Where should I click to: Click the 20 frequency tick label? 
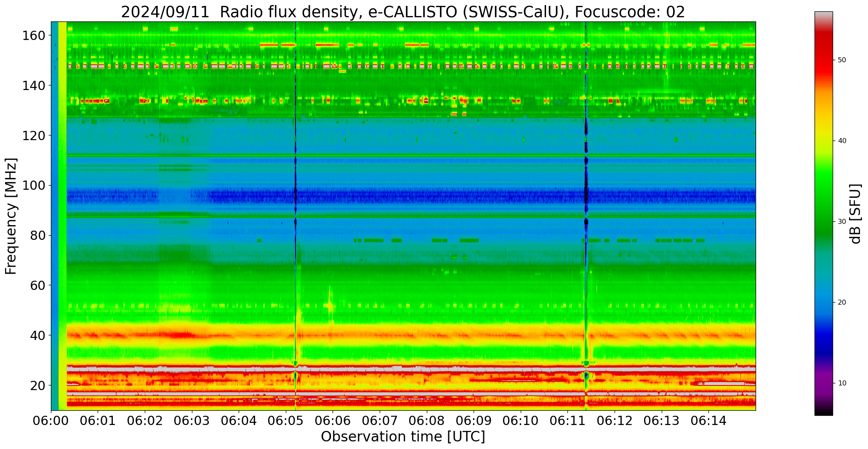tap(38, 385)
